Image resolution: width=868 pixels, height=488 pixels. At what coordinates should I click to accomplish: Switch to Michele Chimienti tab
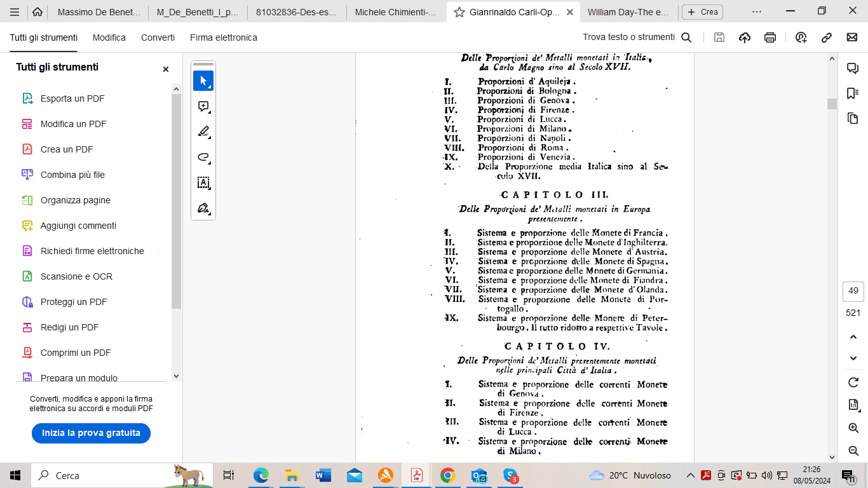click(x=396, y=12)
